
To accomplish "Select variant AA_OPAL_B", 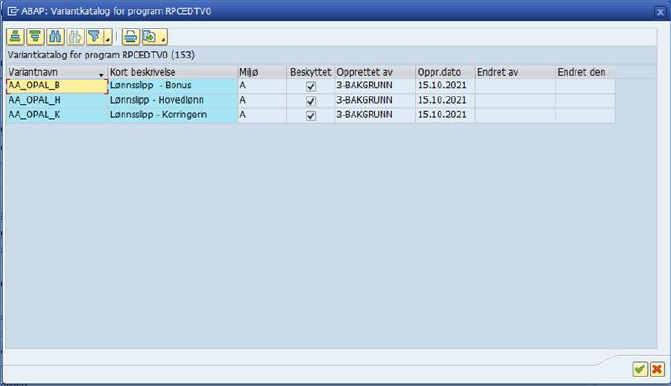I will point(57,86).
